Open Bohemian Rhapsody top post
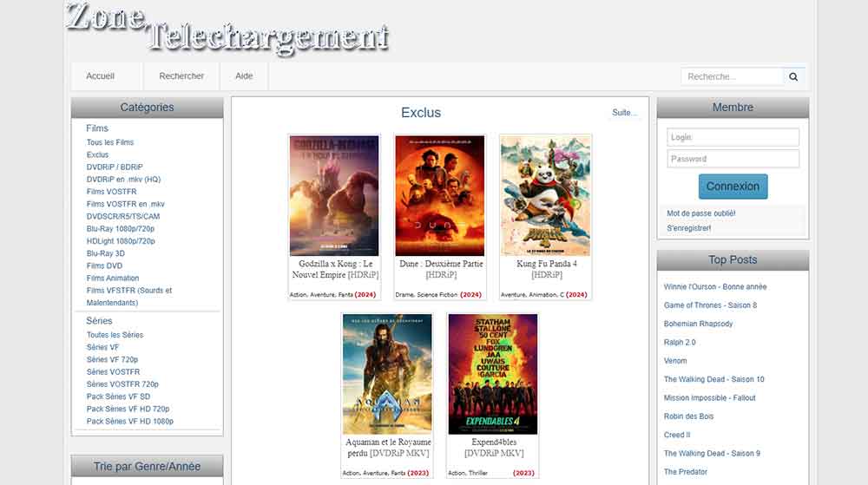The image size is (868, 485). 698,324
